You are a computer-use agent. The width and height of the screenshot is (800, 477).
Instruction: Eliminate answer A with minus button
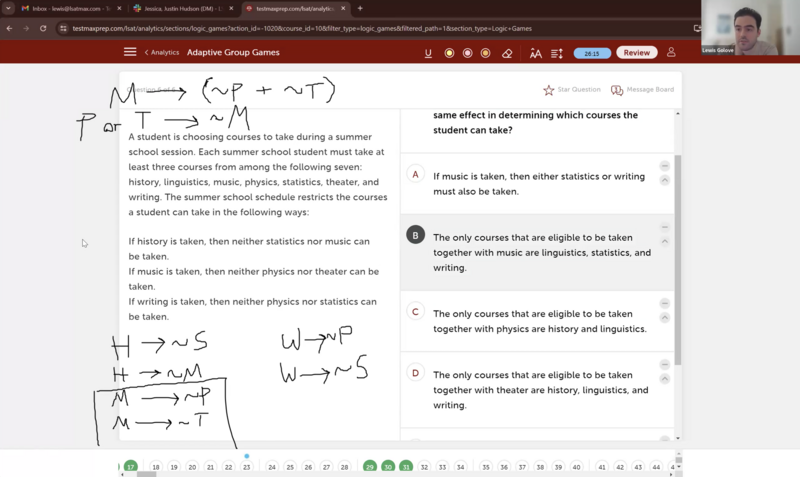(665, 166)
